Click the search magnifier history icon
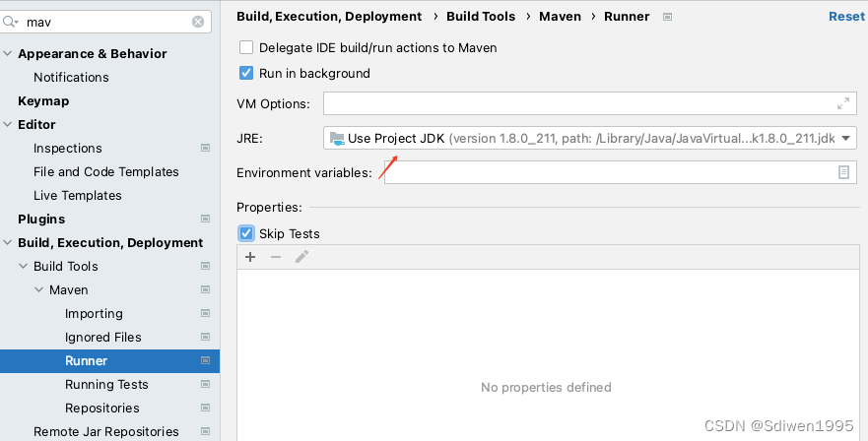 point(11,22)
